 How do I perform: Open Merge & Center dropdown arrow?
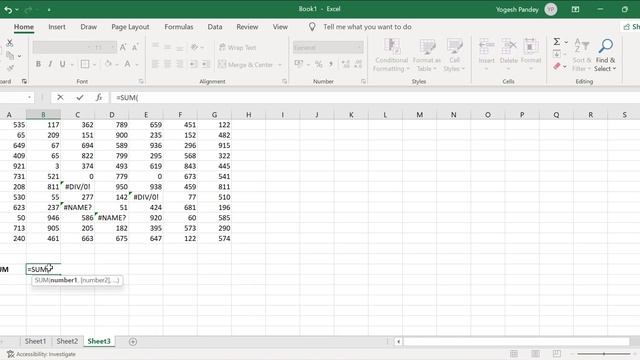280,64
